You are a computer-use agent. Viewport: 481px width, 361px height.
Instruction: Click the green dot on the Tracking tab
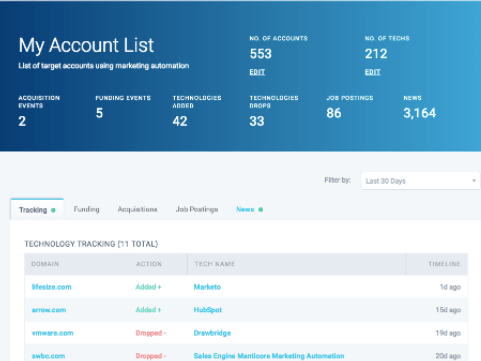(x=53, y=210)
